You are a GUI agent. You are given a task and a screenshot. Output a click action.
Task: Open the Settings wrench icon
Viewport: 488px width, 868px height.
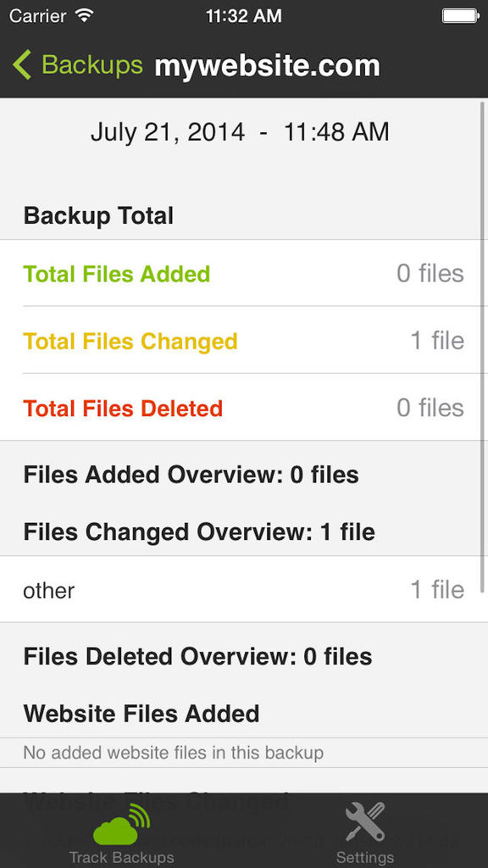(365, 821)
